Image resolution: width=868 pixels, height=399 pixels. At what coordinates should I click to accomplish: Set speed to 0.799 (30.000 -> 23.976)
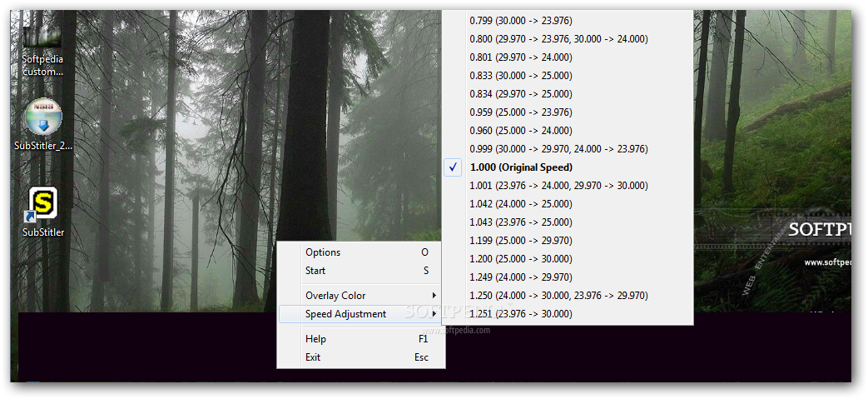(x=568, y=21)
